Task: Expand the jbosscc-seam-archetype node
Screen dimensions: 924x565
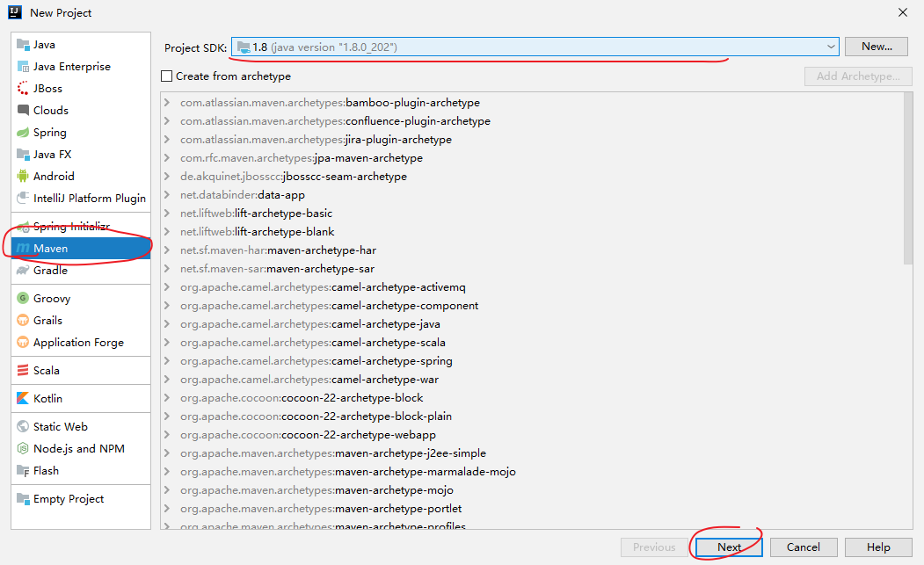Action: [x=167, y=176]
